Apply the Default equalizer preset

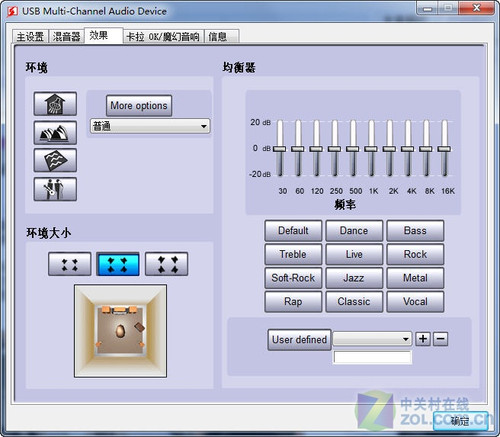293,231
